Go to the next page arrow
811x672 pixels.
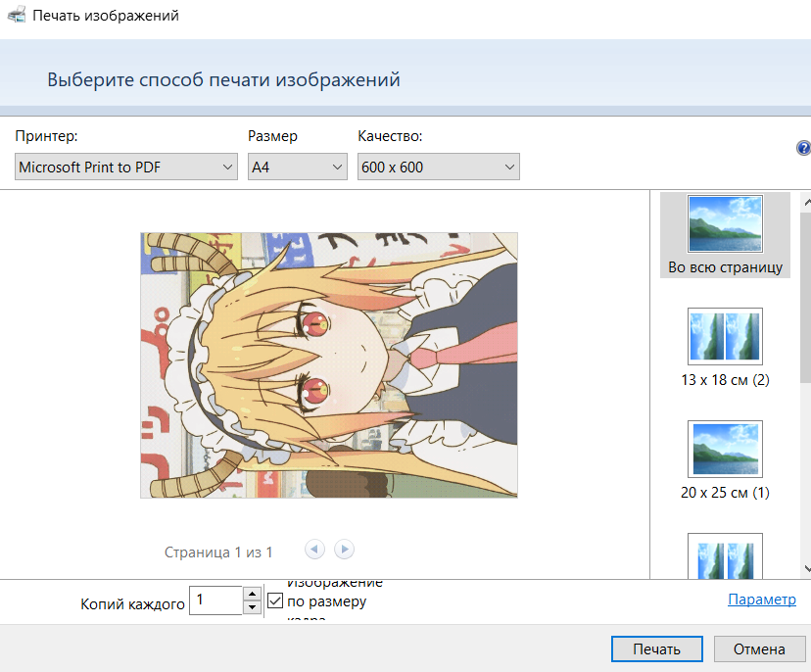344,550
